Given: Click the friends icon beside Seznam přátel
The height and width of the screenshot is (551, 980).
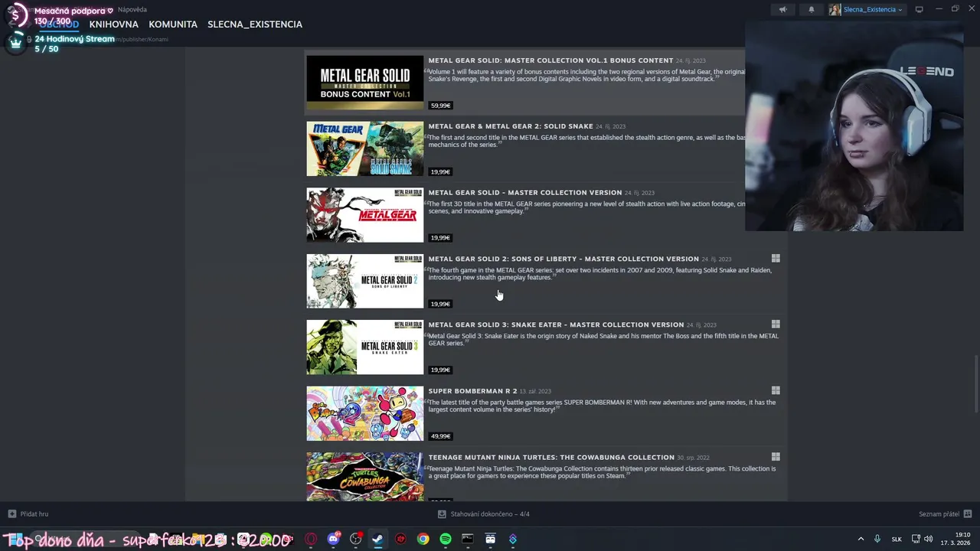Looking at the screenshot, I should (968, 514).
